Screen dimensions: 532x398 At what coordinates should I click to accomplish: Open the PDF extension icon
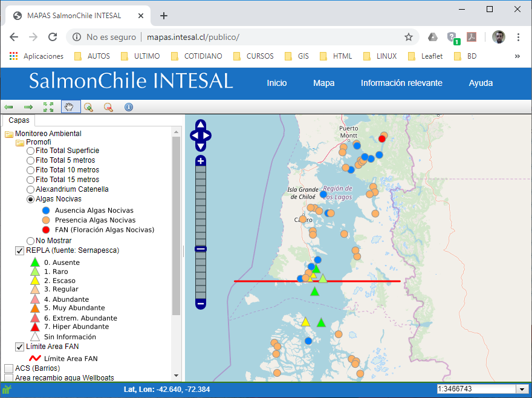(472, 37)
